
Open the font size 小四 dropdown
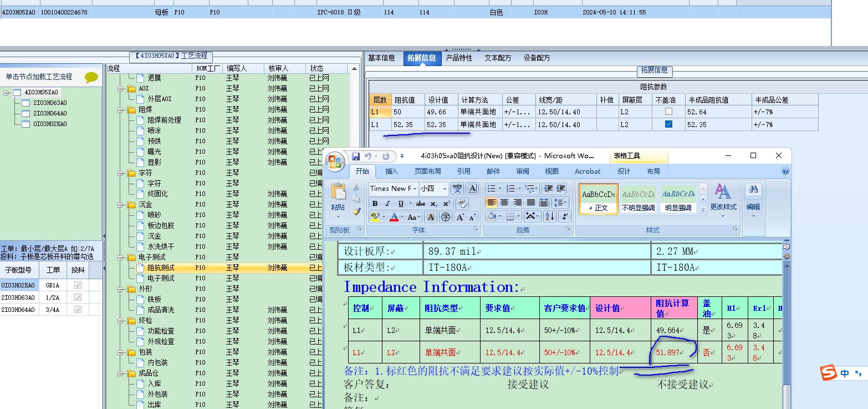click(445, 189)
